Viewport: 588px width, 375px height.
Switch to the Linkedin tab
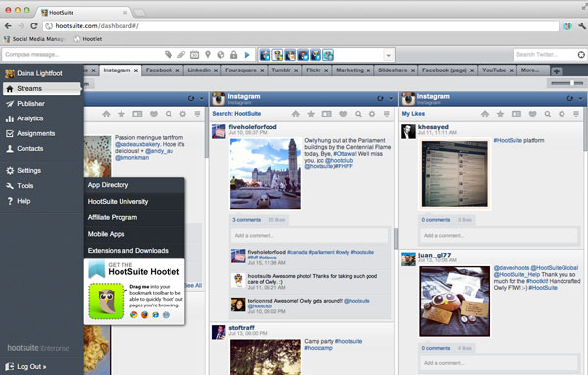pyautogui.click(x=199, y=70)
